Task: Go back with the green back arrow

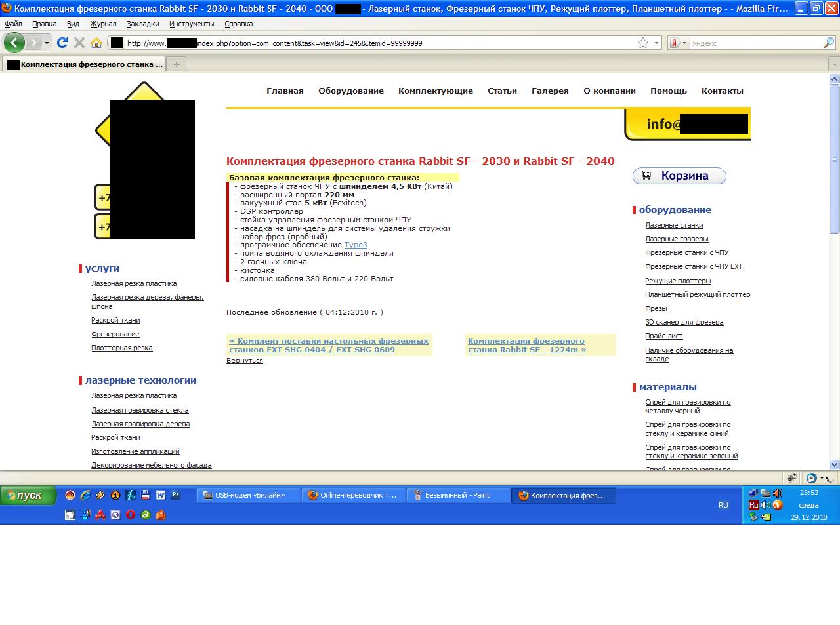Action: click(x=14, y=43)
